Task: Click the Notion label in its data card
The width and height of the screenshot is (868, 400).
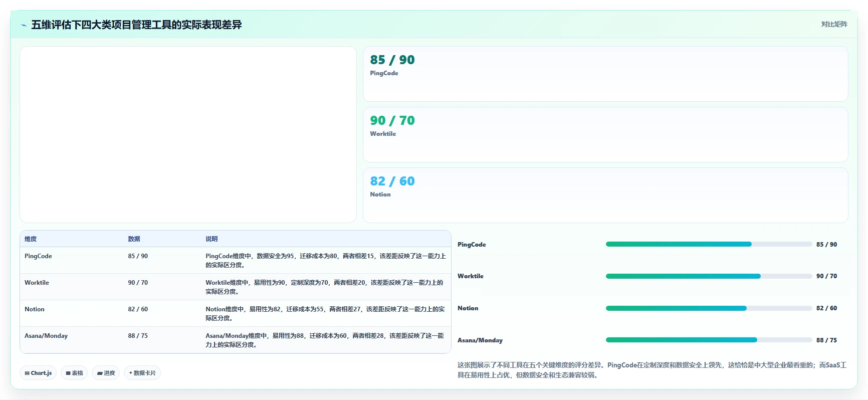Action: (380, 194)
